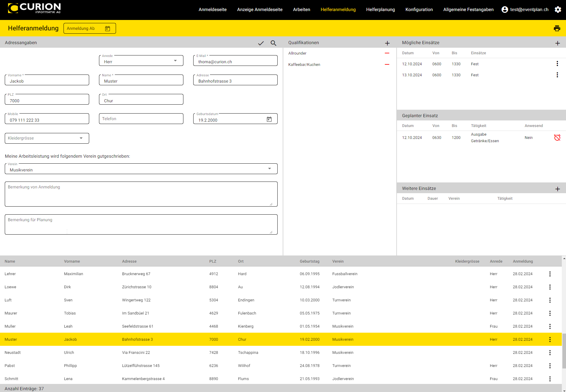566x392 pixels.
Task: Open row menu for Schmitt Lena
Action: 550,379
